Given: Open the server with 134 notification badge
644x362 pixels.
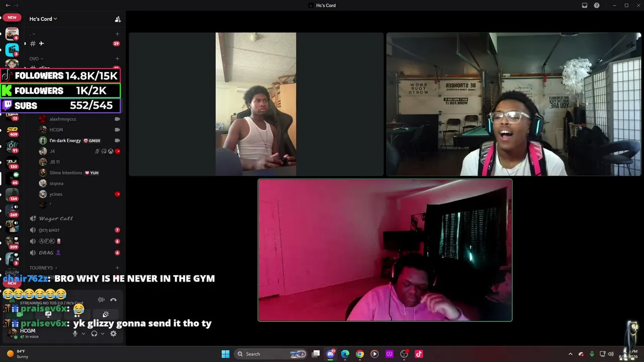Looking at the screenshot, I should click(x=12, y=195).
